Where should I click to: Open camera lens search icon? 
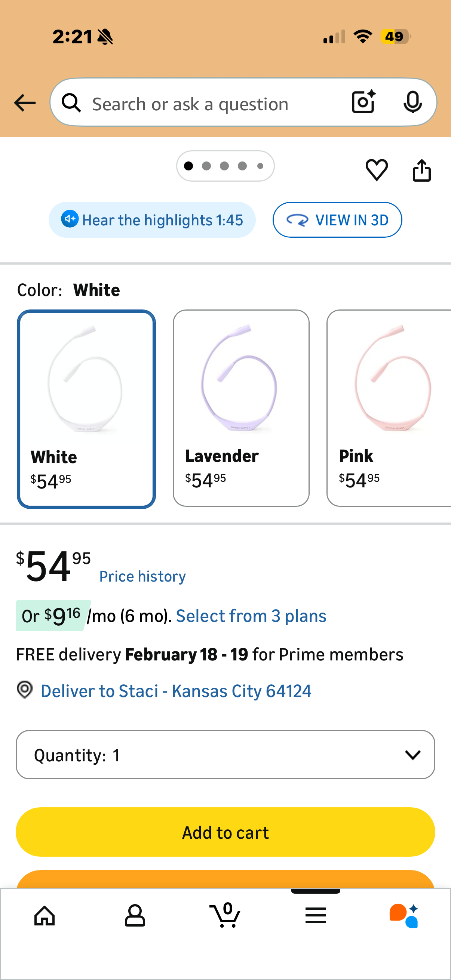pyautogui.click(x=363, y=102)
